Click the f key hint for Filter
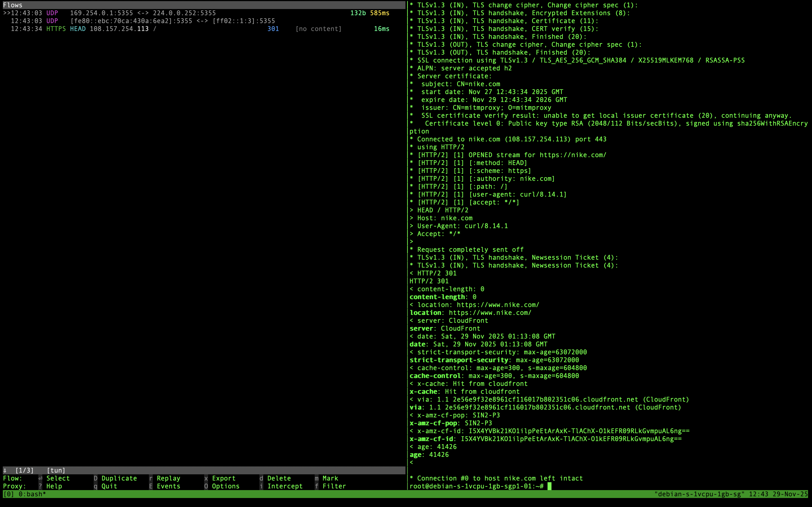Screen dimensions: 812x507 pyautogui.click(x=316, y=486)
